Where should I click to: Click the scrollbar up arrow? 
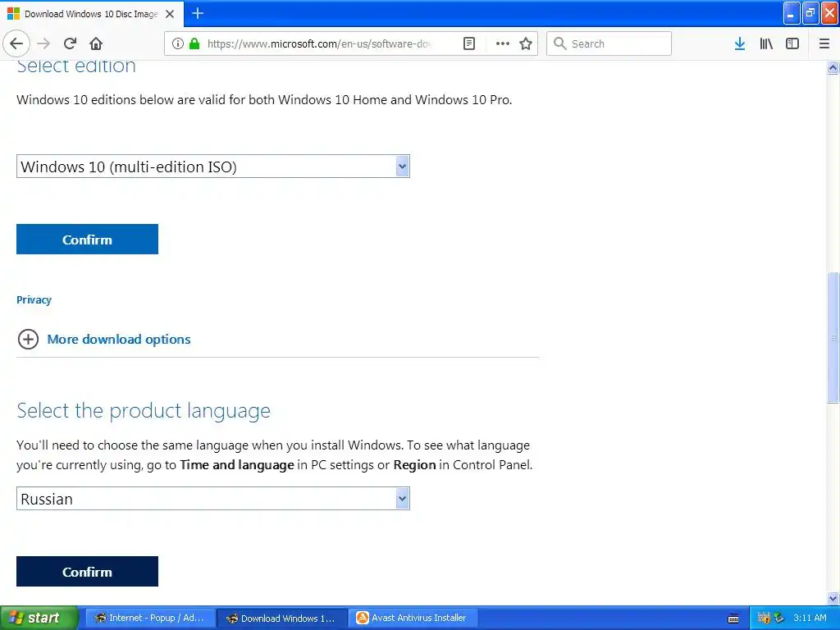[833, 67]
